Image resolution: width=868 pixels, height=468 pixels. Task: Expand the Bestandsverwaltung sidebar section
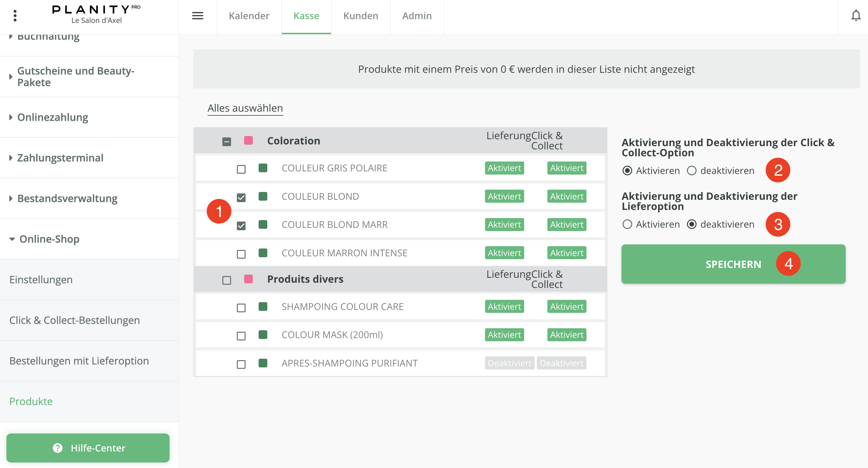[67, 198]
